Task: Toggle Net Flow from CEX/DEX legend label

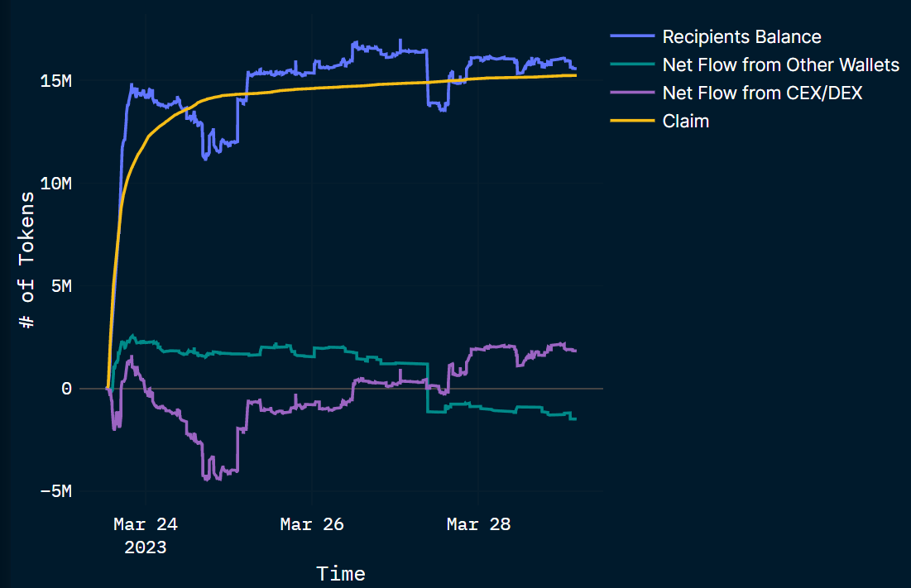Action: coord(762,93)
